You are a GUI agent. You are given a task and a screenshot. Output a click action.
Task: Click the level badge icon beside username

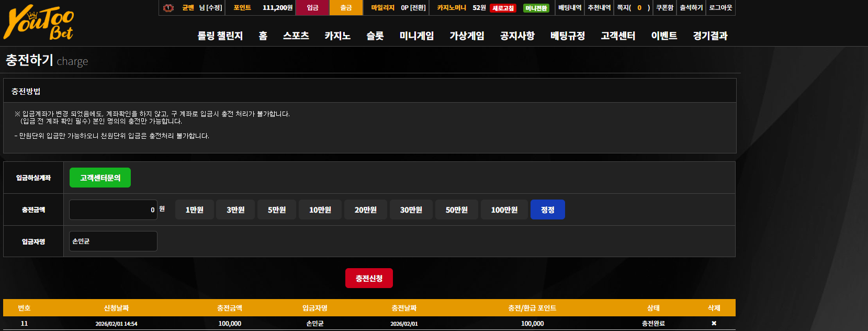[x=168, y=8]
